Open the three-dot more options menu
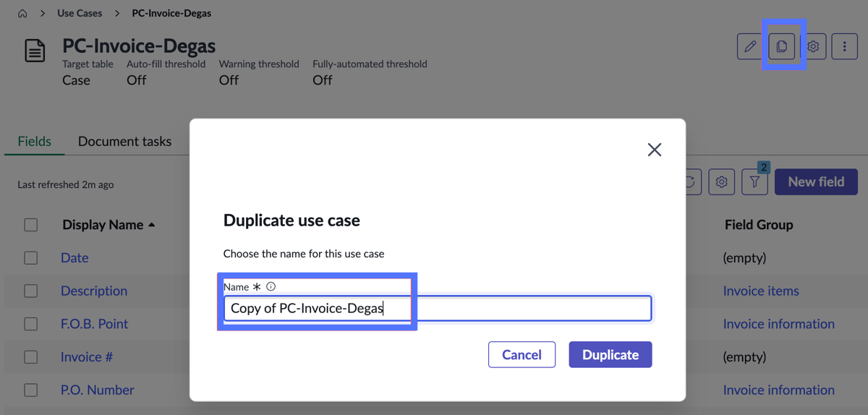 coord(844,46)
